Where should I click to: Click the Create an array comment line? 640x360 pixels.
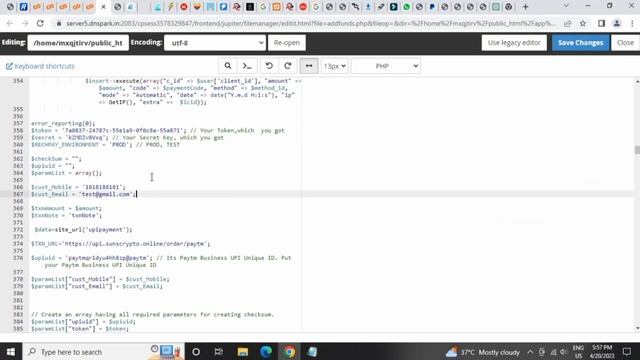click(x=153, y=315)
